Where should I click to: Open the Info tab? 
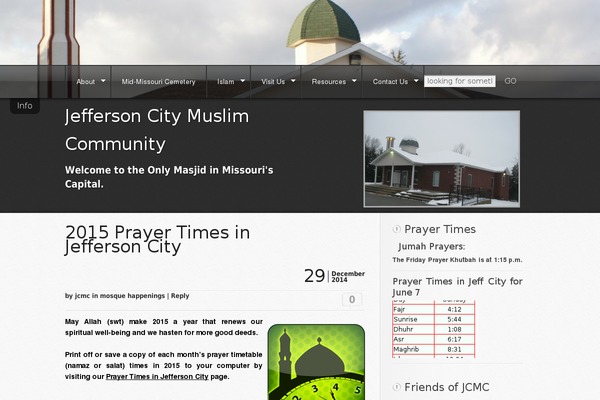pos(24,106)
